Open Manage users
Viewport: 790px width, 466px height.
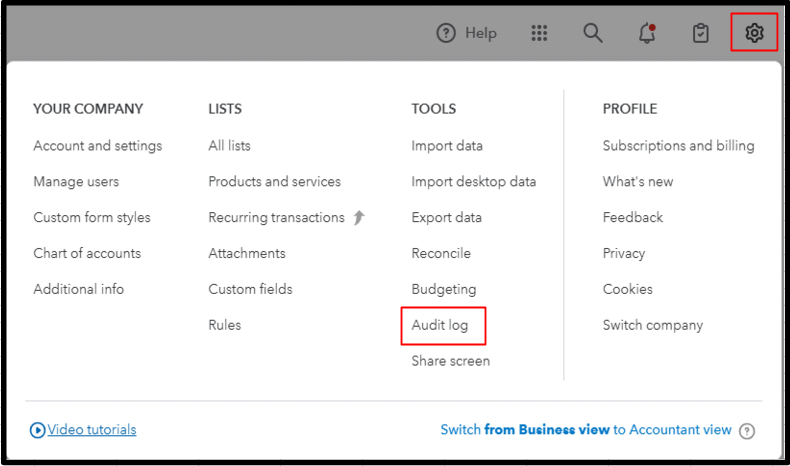pos(76,181)
